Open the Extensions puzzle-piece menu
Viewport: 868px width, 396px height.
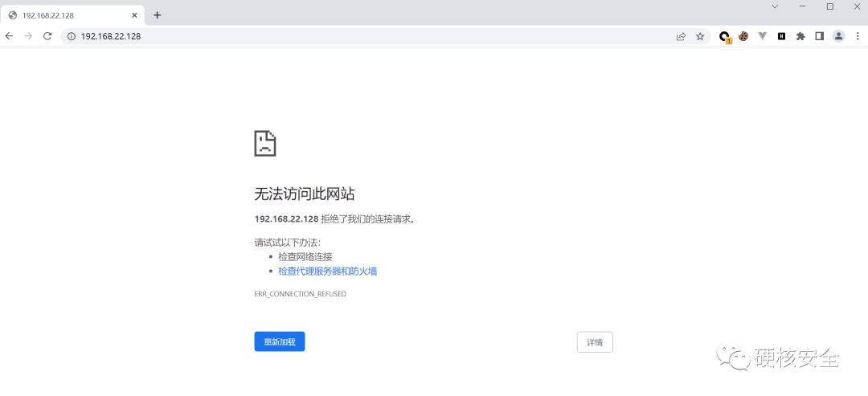(x=800, y=36)
